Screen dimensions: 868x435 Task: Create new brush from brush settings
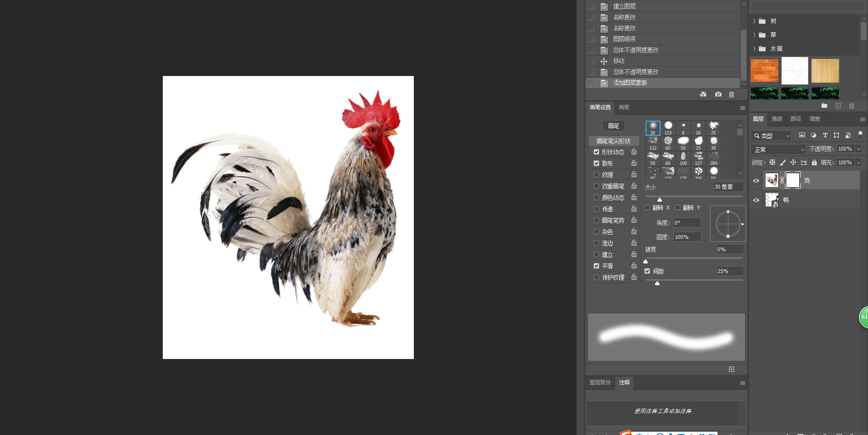tap(732, 369)
